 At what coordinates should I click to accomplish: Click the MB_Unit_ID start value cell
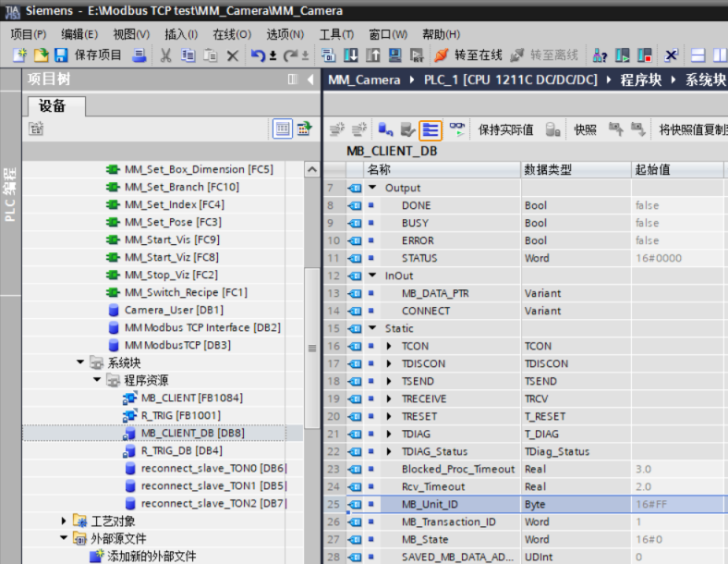click(x=677, y=505)
